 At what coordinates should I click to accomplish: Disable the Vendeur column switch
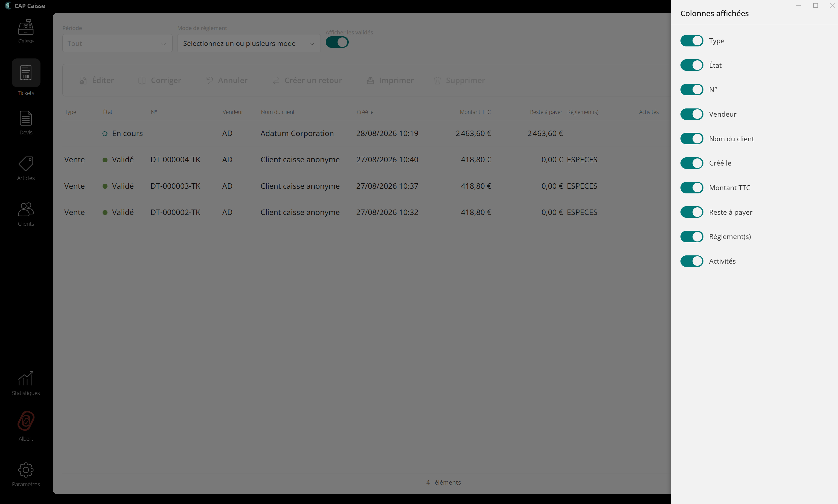pyautogui.click(x=692, y=114)
